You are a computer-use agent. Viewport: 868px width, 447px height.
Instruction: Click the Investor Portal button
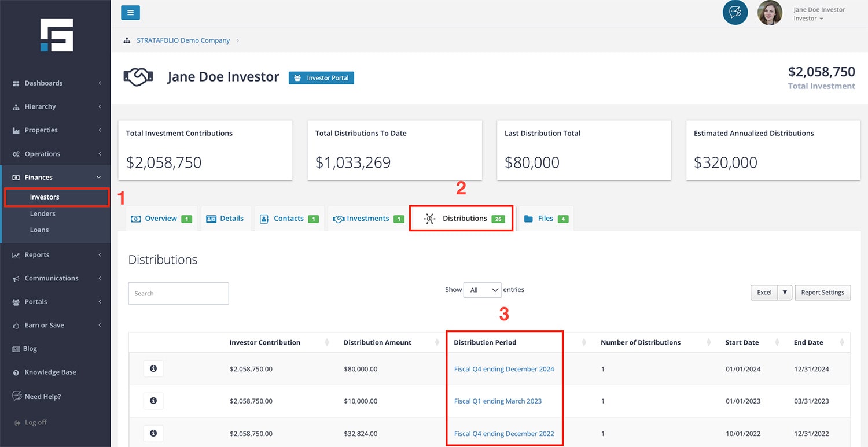321,78
